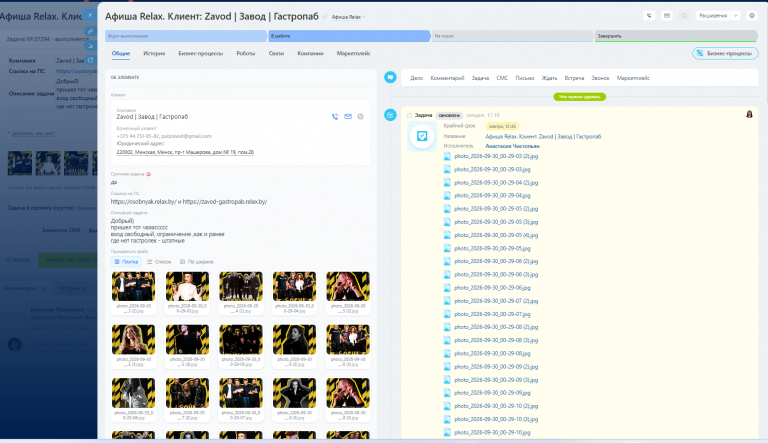The image size is (768, 443).
Task: Click the envelope email icon in the header
Action: tap(667, 16)
